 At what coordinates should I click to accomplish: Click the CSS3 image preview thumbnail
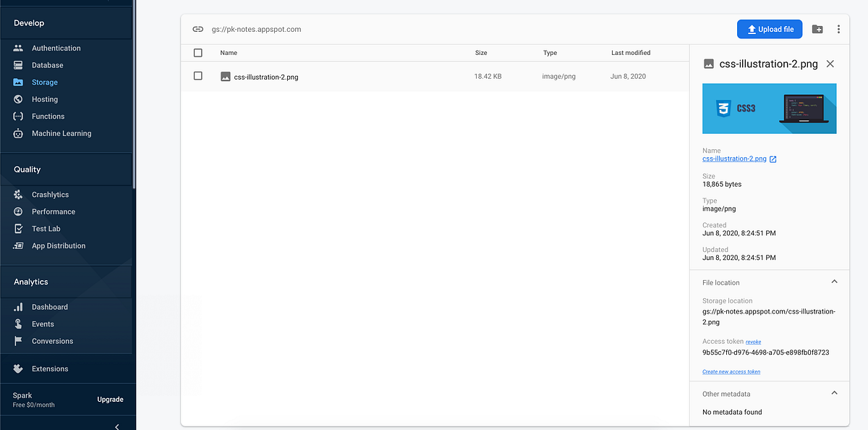coord(770,109)
